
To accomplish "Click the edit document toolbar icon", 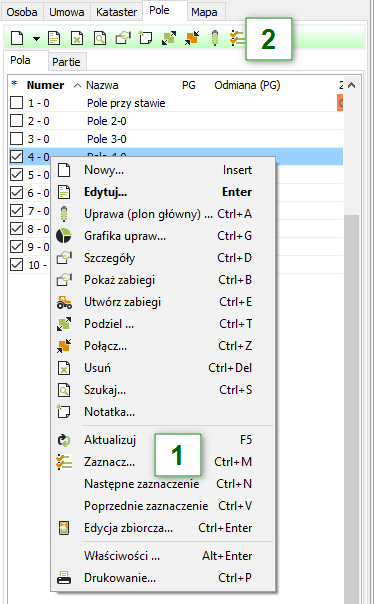I will (x=54, y=39).
